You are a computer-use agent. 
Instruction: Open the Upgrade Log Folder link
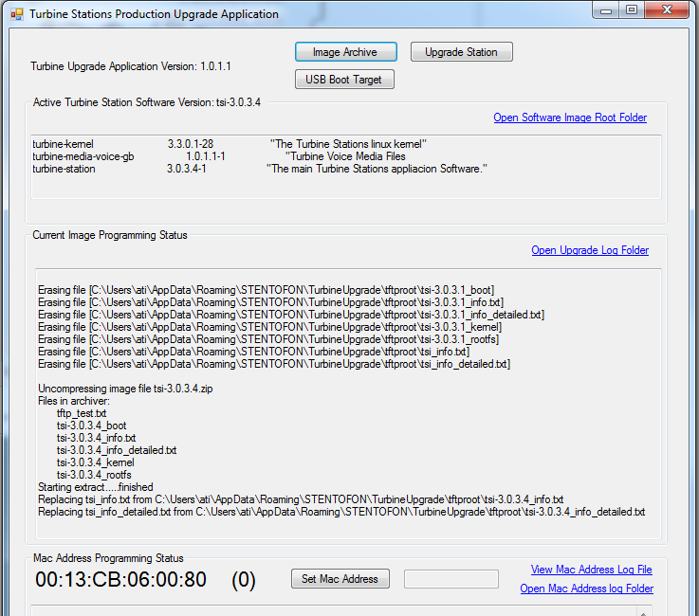(x=590, y=250)
